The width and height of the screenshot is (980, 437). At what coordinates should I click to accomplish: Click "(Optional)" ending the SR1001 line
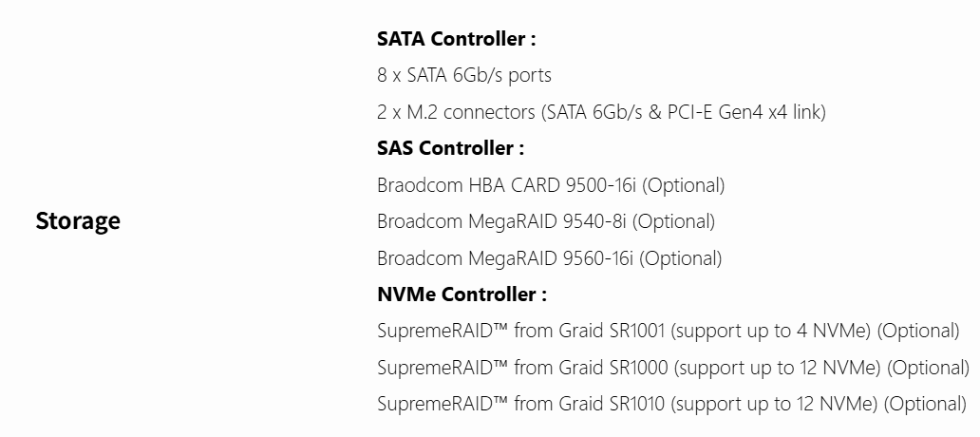pos(918,332)
